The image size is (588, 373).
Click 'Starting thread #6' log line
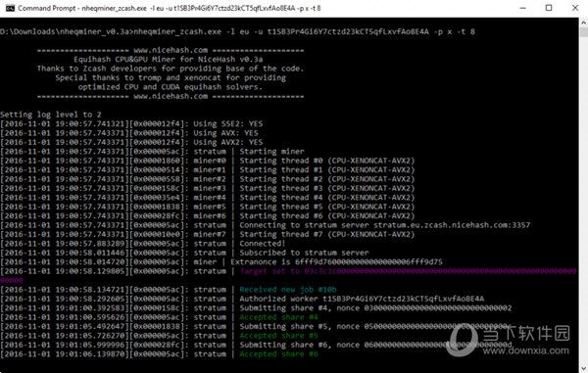coord(208,215)
